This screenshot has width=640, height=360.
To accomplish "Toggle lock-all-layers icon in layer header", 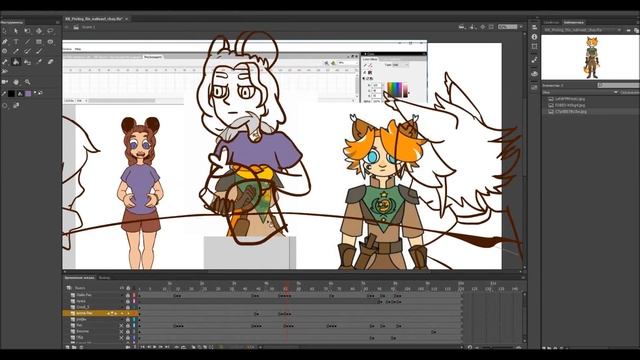I will pos(128,288).
